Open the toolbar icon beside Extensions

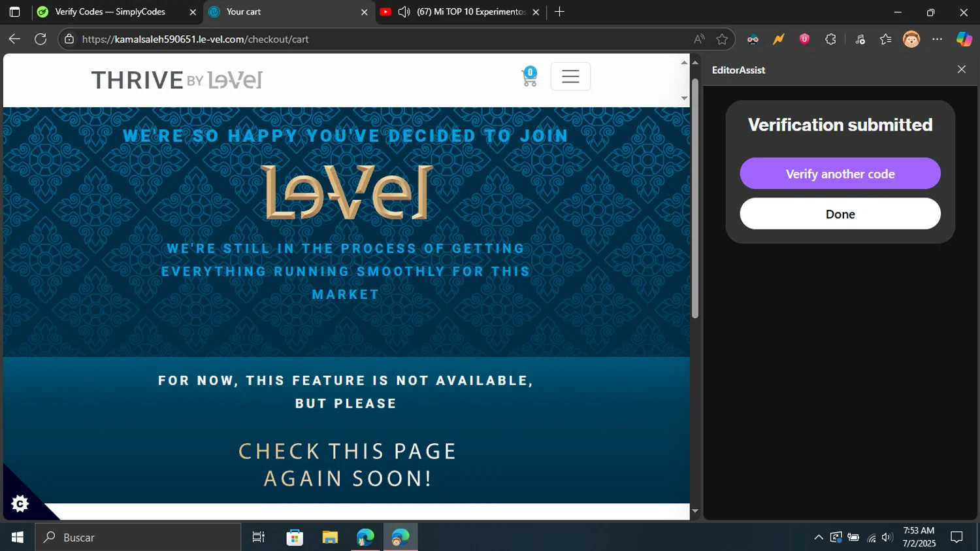(860, 39)
